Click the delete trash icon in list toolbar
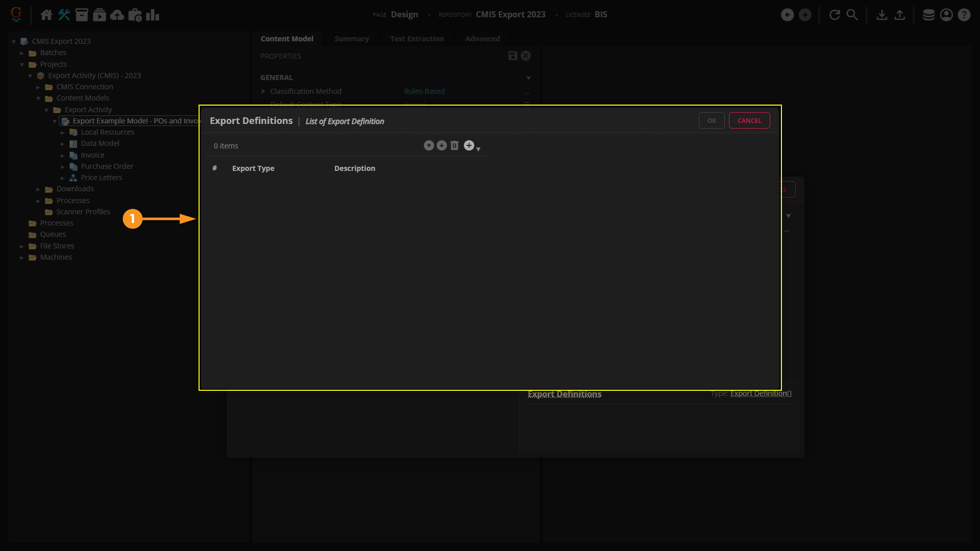The image size is (980, 551). click(x=454, y=145)
